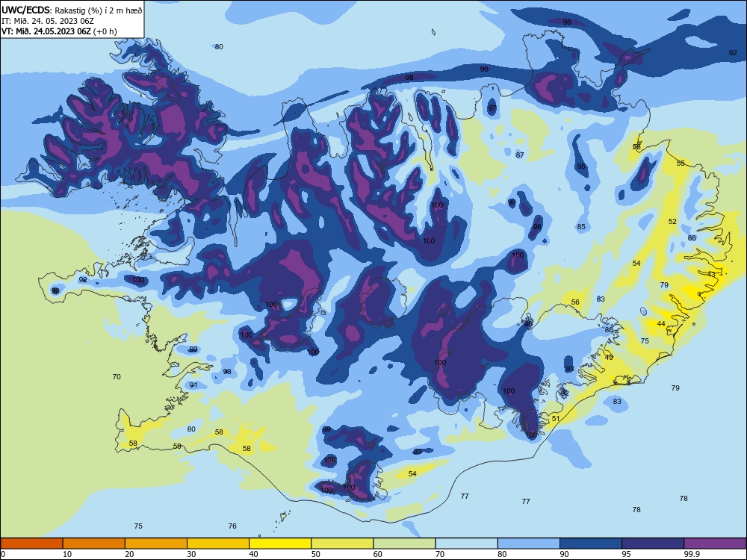Click the humidity value 85 on the map
This screenshot has width=747, height=560.
point(581,227)
